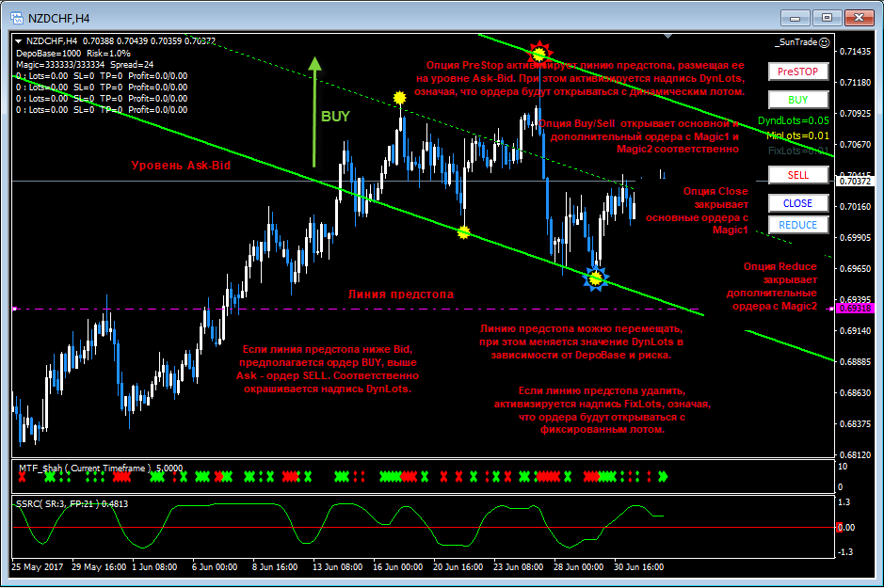Click the MTF_Shah indicator label
Image resolution: width=884 pixels, height=588 pixels.
[x=101, y=468]
